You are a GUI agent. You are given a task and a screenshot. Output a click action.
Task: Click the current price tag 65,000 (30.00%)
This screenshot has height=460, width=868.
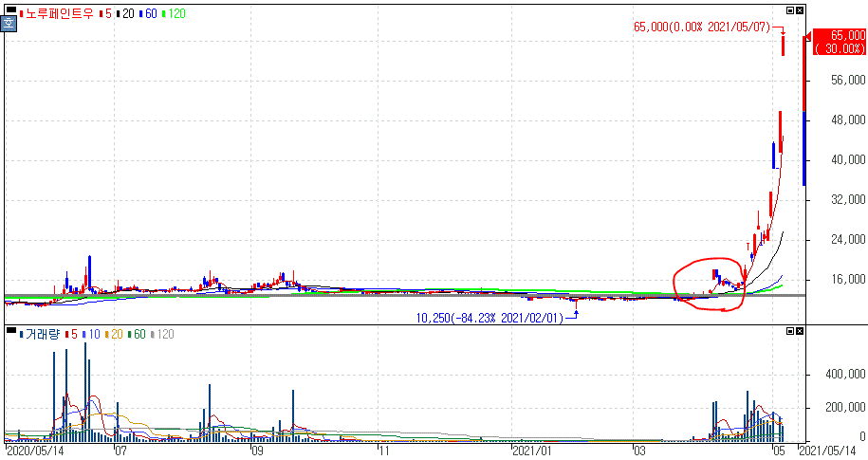(x=840, y=42)
